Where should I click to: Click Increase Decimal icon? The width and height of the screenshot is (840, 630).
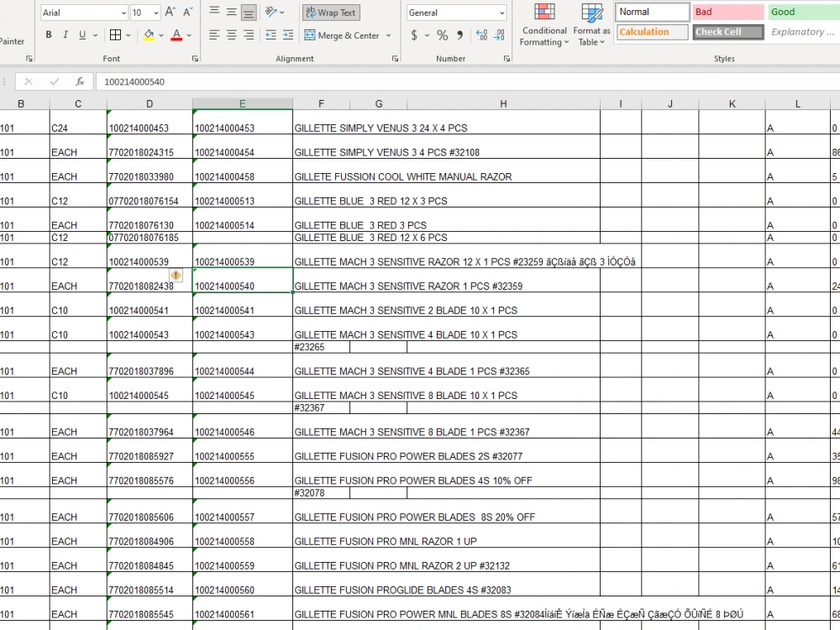click(481, 35)
